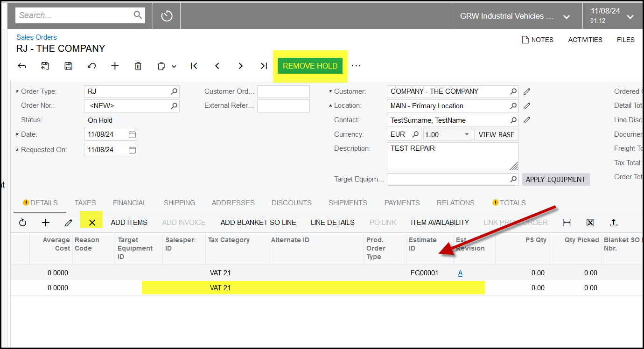The image size is (644, 349).
Task: Click the Delete trash can icon
Action: 138,66
